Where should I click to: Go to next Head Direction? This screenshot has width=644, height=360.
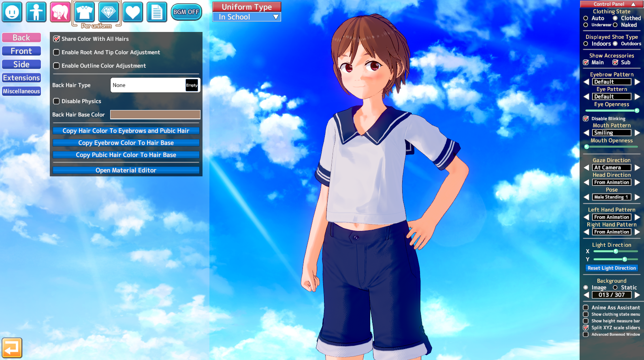point(637,182)
